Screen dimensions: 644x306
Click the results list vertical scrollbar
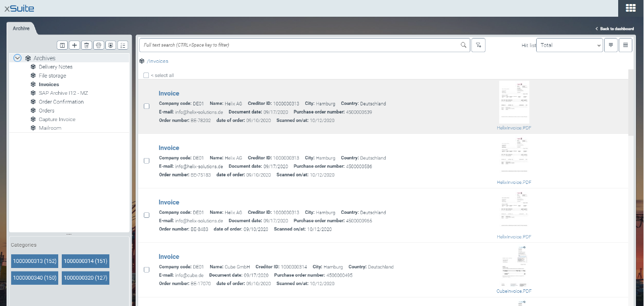click(x=631, y=102)
